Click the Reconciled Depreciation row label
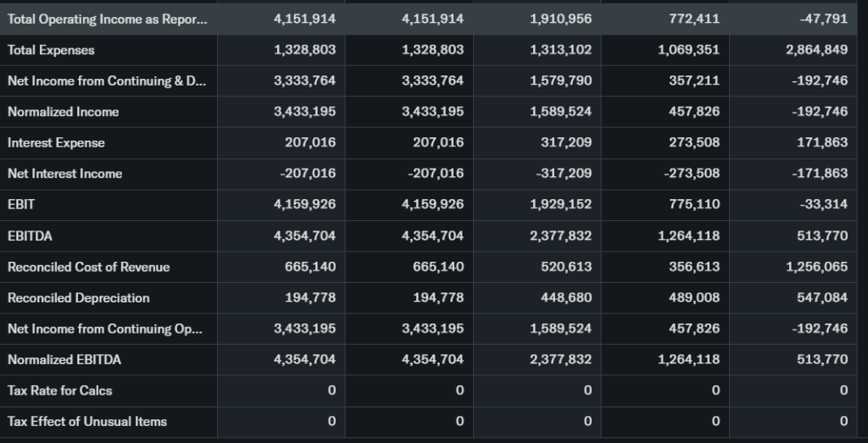This screenshot has width=868, height=443. 78,298
